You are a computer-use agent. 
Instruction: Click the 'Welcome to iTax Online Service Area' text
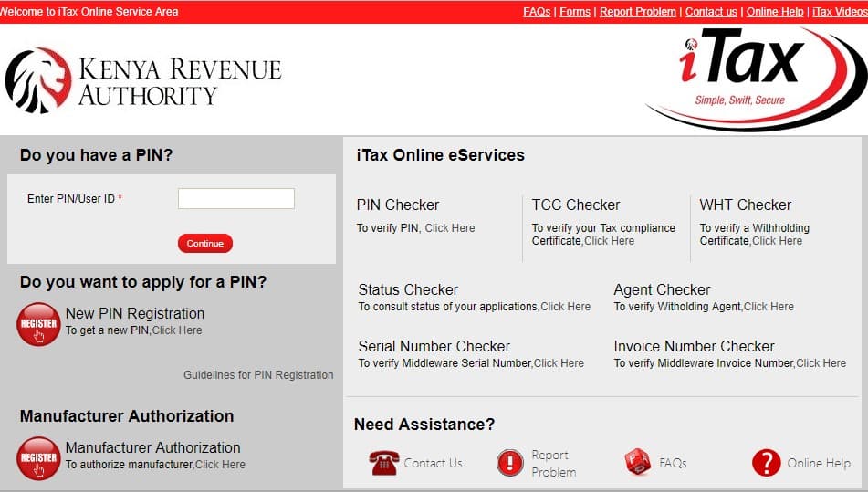[89, 12]
